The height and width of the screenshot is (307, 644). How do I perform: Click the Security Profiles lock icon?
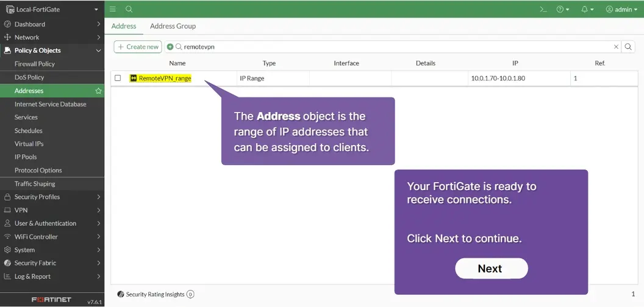tap(7, 197)
